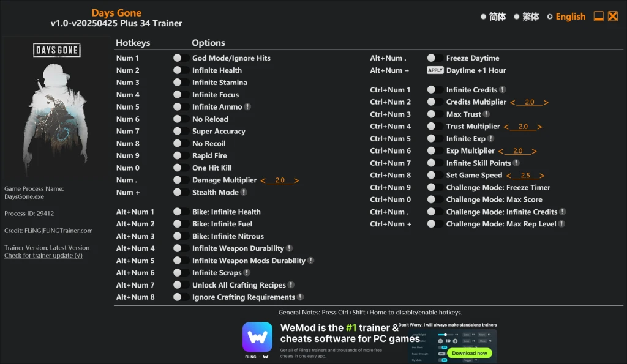Open info icon next to Infinite Weapon Durability
Screen dimensions: 627x364
pos(289,248)
